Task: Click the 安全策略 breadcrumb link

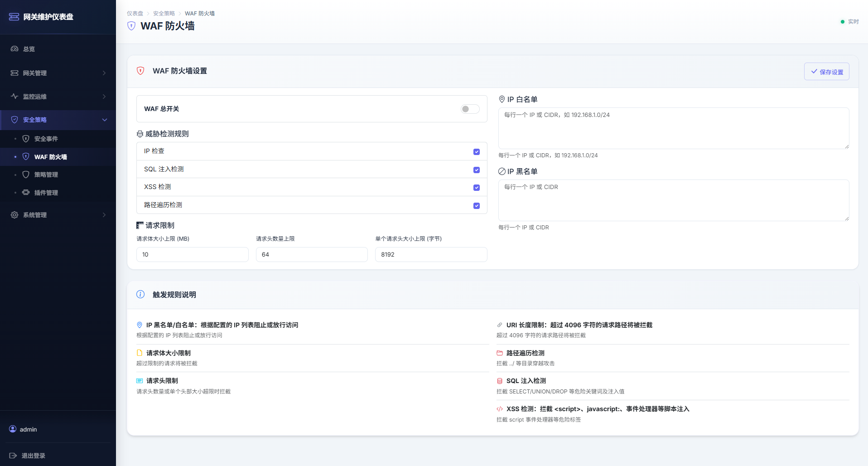Action: point(164,14)
